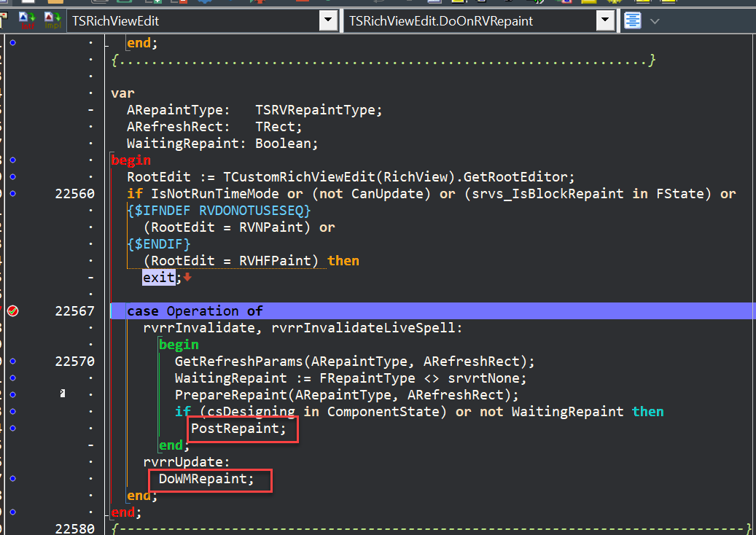Toggle breakpoint dot on the red begin line

click(x=13, y=160)
